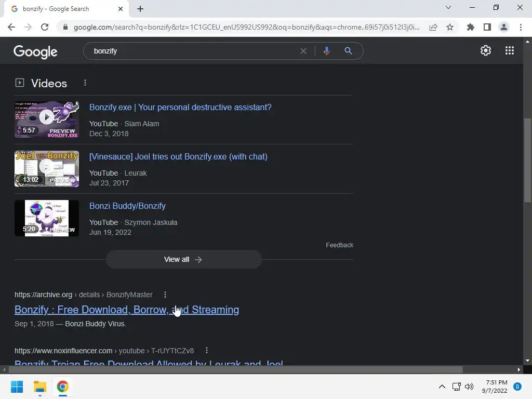View site information via the lock icon

(x=65, y=27)
